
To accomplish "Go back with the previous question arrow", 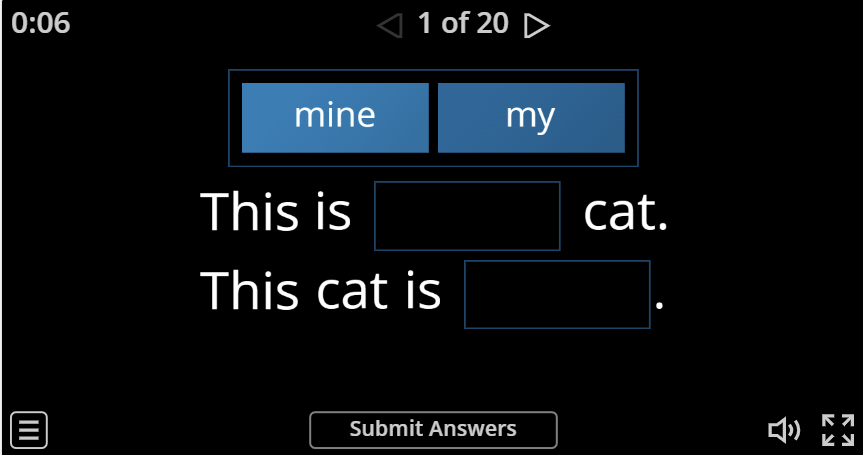I will pyautogui.click(x=390, y=25).
